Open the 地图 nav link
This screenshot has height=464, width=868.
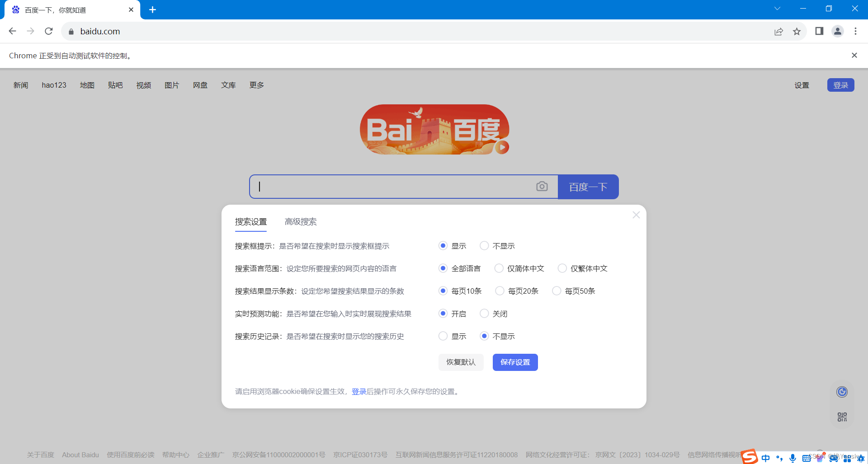click(x=87, y=85)
